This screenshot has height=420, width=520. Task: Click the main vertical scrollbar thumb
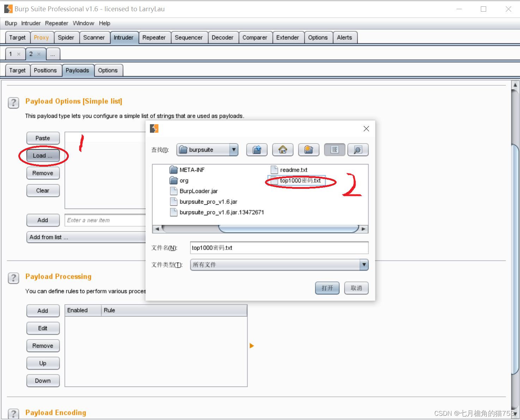click(x=515, y=259)
